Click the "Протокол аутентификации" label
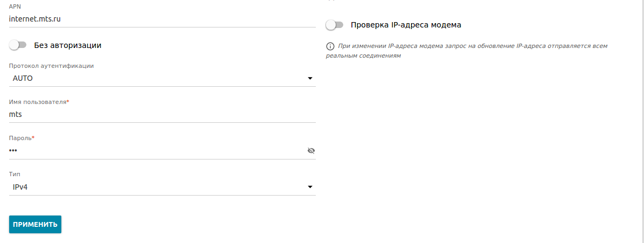 (x=52, y=66)
